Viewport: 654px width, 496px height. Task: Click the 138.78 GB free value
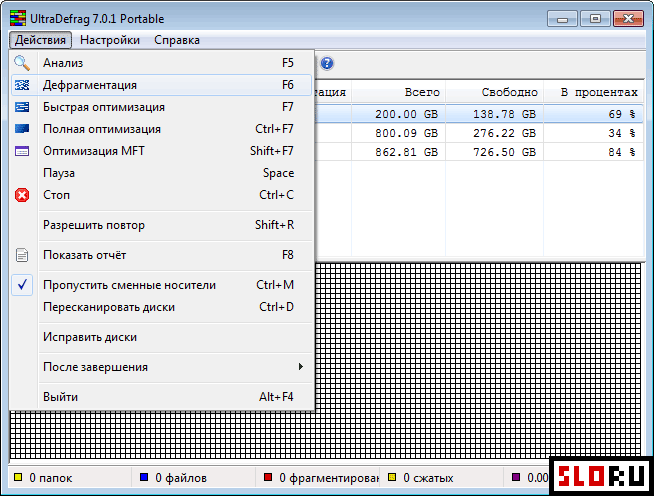click(x=504, y=114)
